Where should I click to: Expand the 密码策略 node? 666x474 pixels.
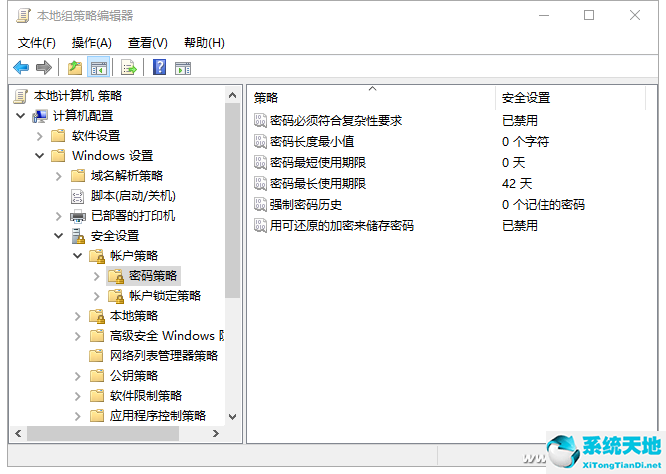pyautogui.click(x=96, y=276)
